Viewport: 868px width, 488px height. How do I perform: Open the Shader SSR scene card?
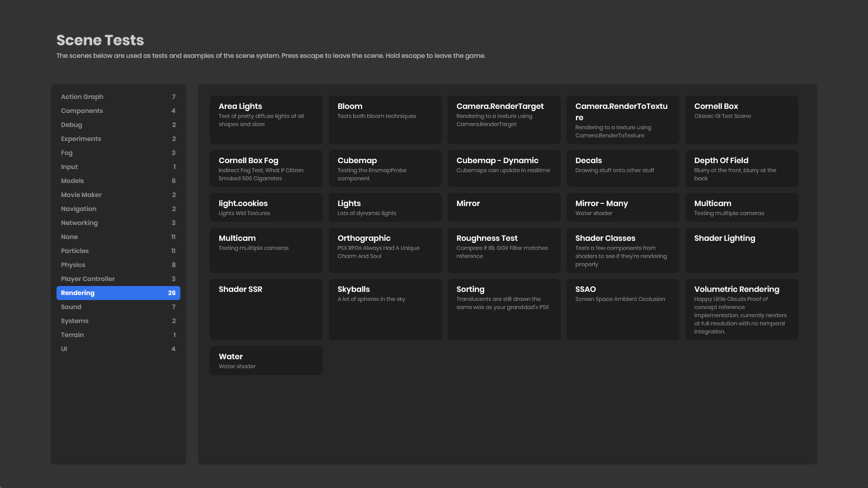(266, 309)
